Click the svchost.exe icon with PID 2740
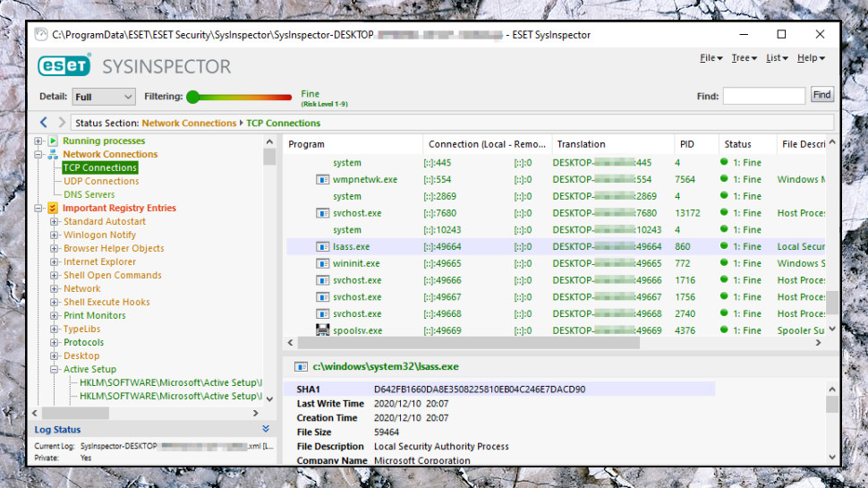 322,313
